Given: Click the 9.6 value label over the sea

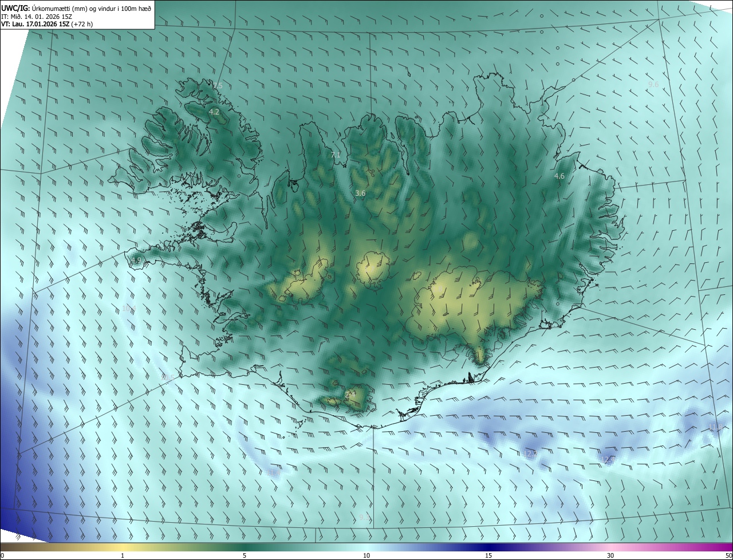Looking at the screenshot, I should [653, 85].
